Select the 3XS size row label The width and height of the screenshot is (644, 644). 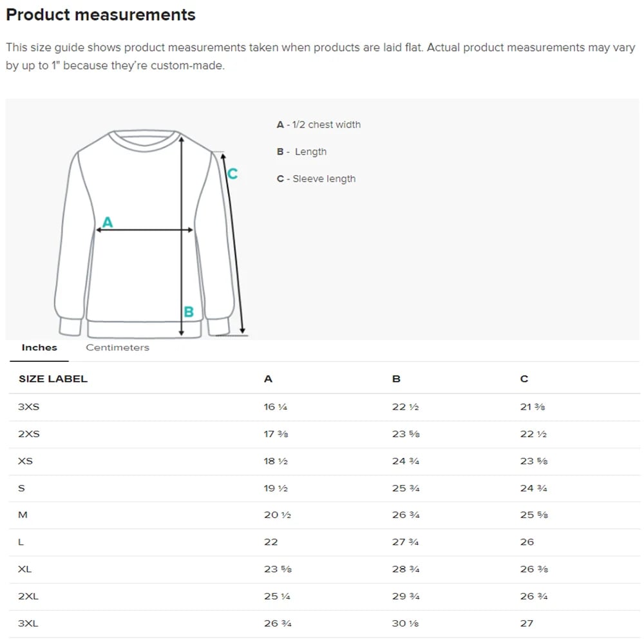29,407
